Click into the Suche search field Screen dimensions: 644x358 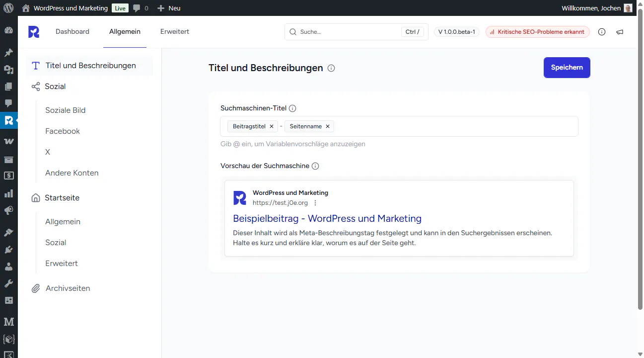click(x=348, y=32)
